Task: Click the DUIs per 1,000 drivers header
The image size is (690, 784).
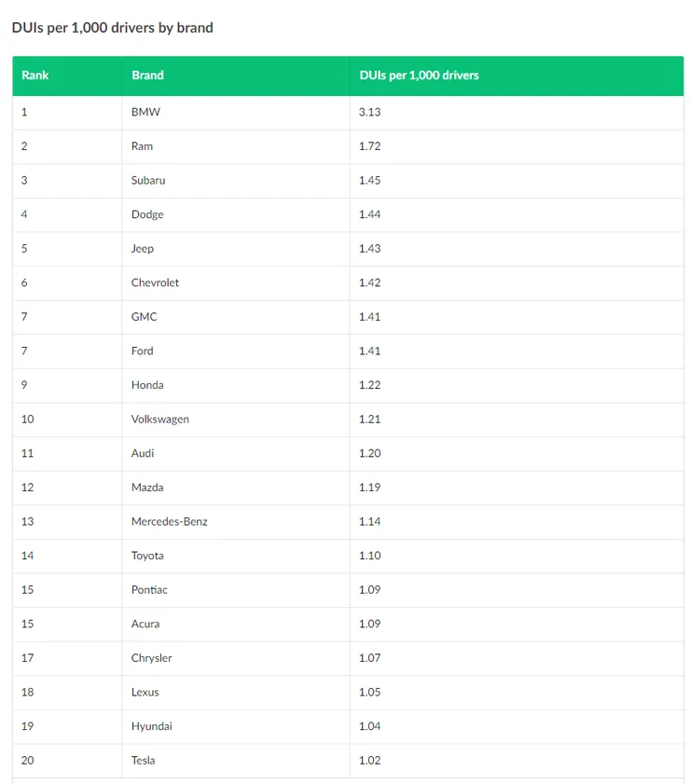Action: coord(419,76)
